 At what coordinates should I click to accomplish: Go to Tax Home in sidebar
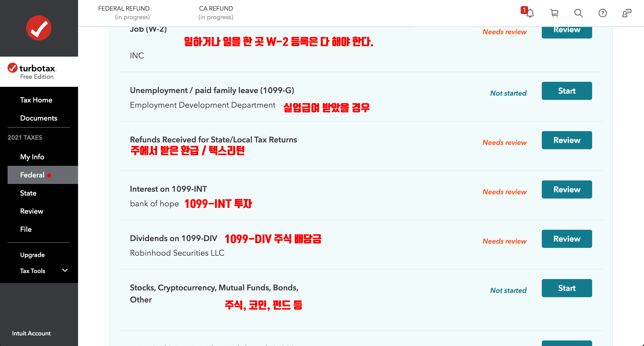click(x=36, y=100)
